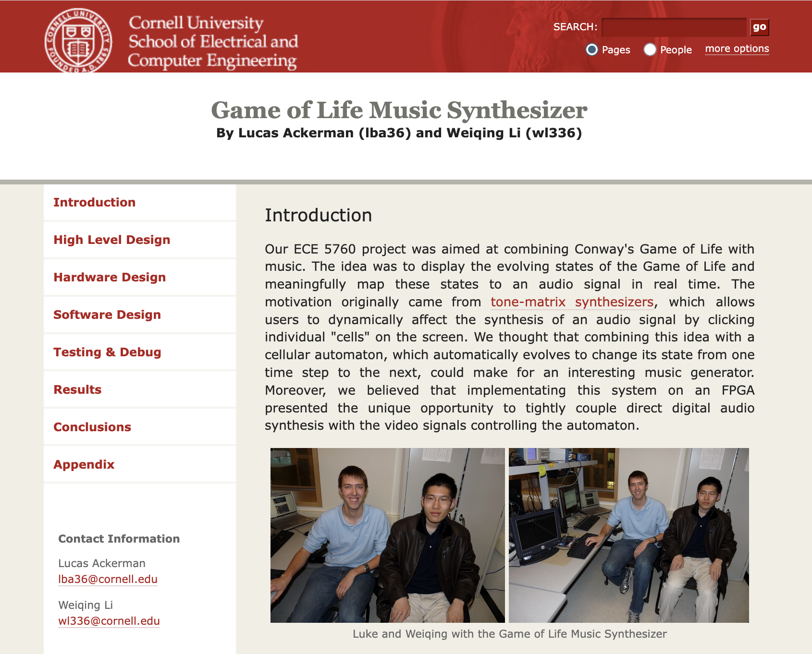Navigate to Hardware Design section
The image size is (812, 654).
(110, 277)
